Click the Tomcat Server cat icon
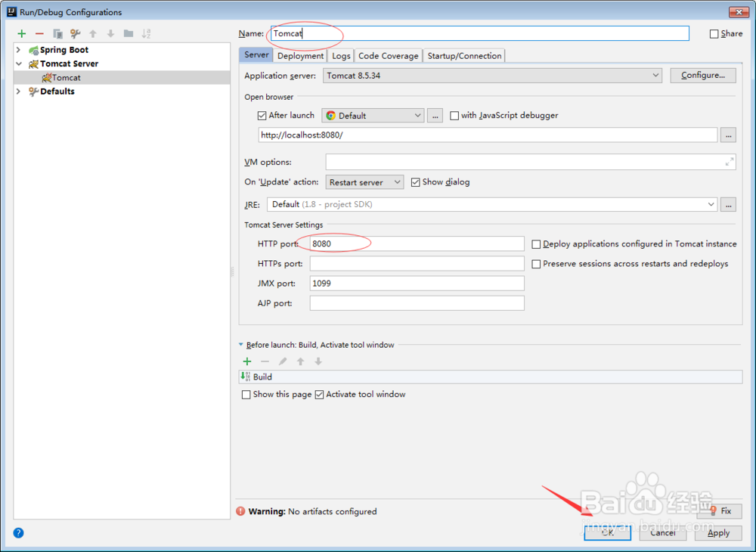This screenshot has width=756, height=552. click(x=33, y=64)
